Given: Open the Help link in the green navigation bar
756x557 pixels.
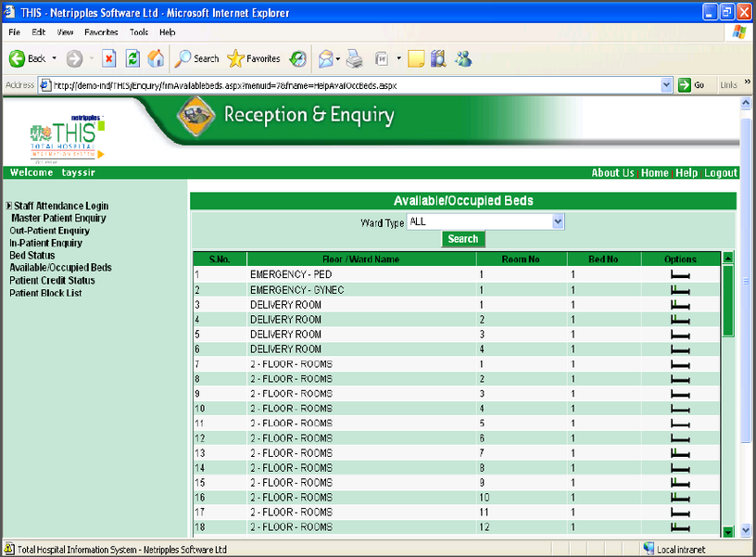Looking at the screenshot, I should coord(687,172).
